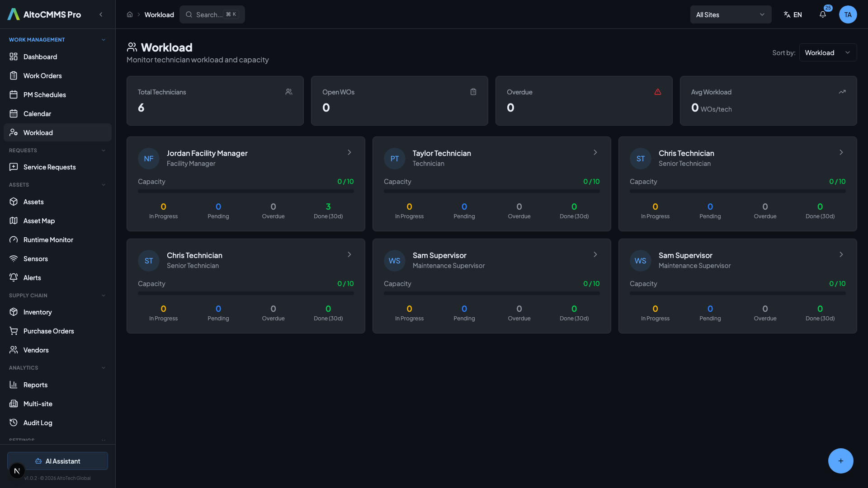Viewport: 868px width, 488px height.
Task: Open the notifications bell icon
Action: click(823, 14)
